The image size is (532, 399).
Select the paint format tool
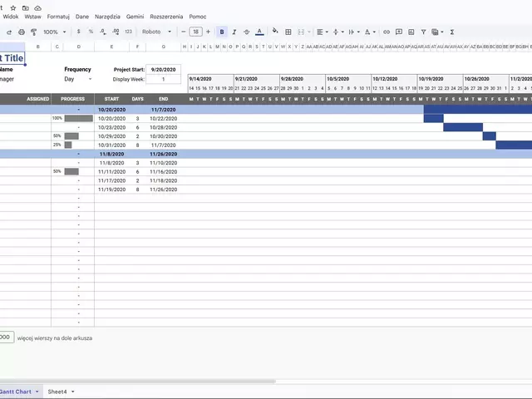coord(33,32)
